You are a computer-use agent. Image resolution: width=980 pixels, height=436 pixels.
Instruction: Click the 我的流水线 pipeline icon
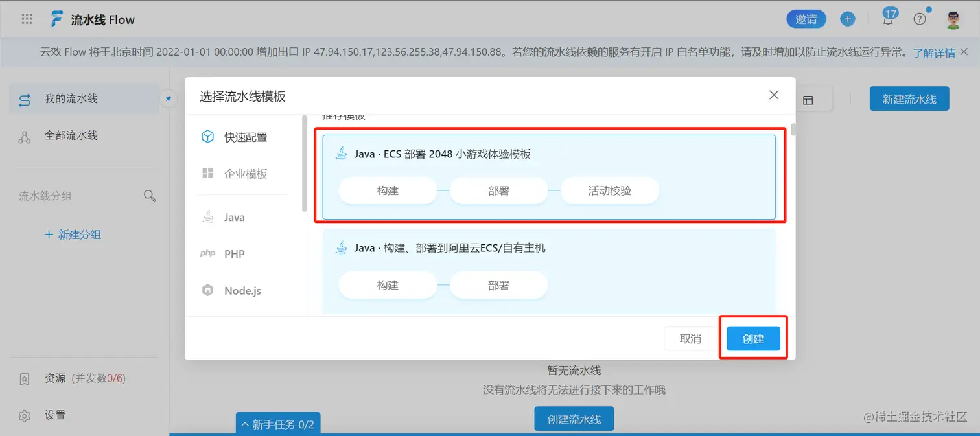(x=25, y=100)
